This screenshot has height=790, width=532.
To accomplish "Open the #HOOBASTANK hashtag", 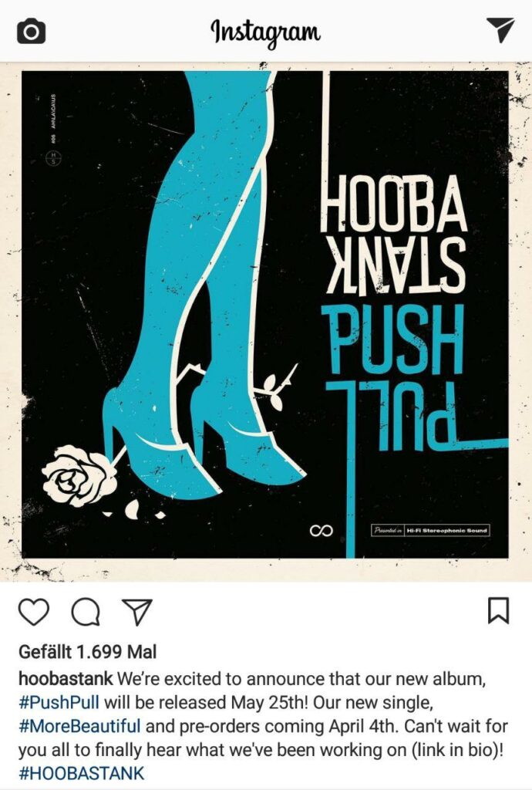I will tap(82, 773).
